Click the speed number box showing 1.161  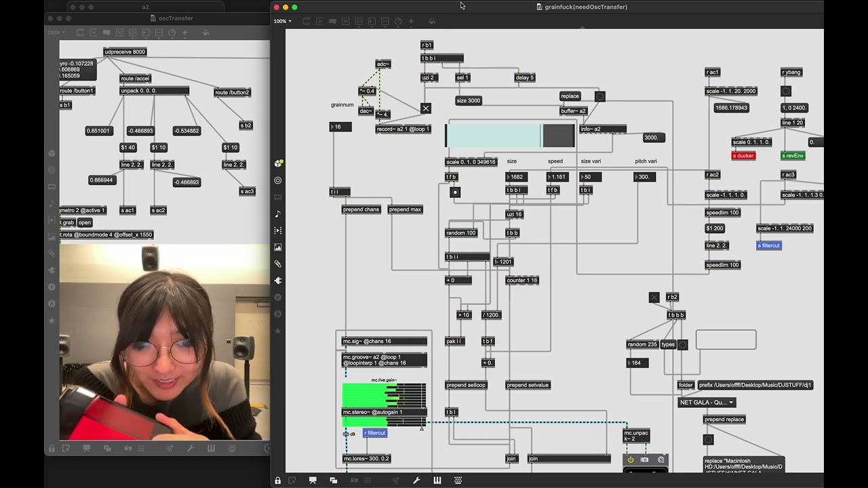click(x=558, y=177)
